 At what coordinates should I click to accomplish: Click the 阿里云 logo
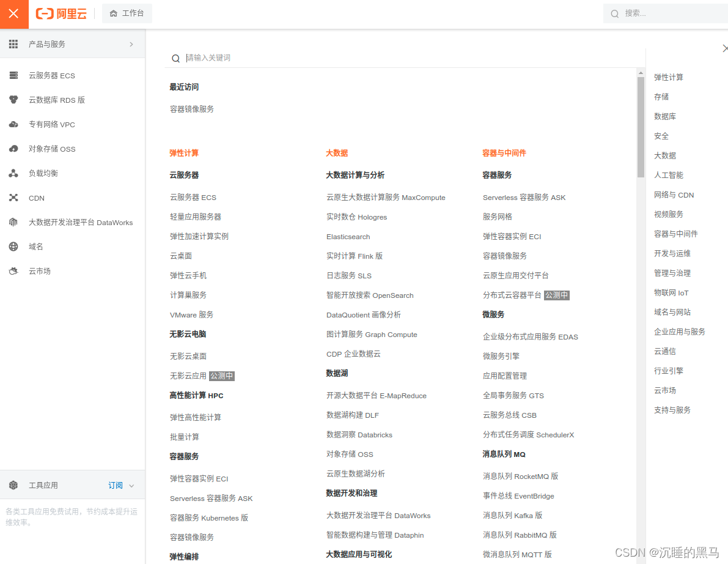[x=61, y=14]
